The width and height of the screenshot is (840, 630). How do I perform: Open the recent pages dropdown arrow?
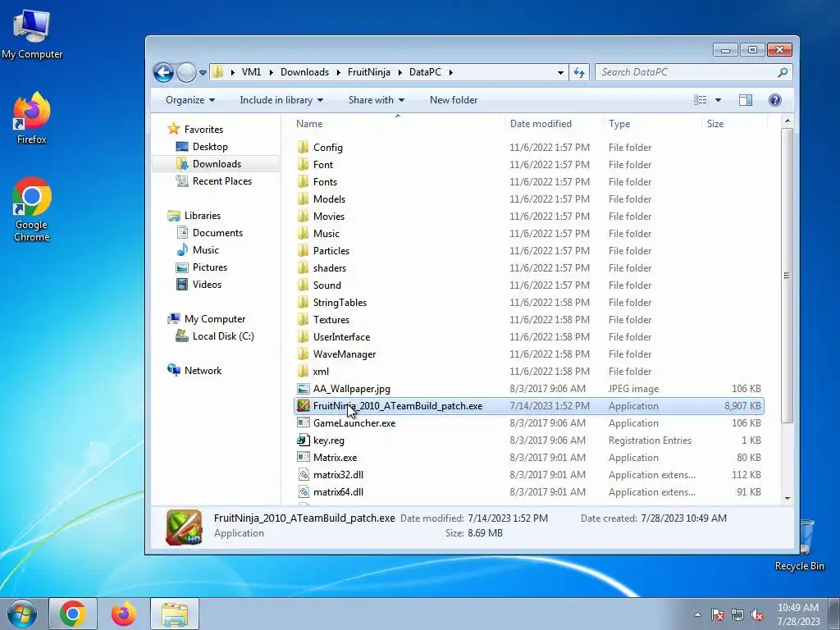point(203,73)
